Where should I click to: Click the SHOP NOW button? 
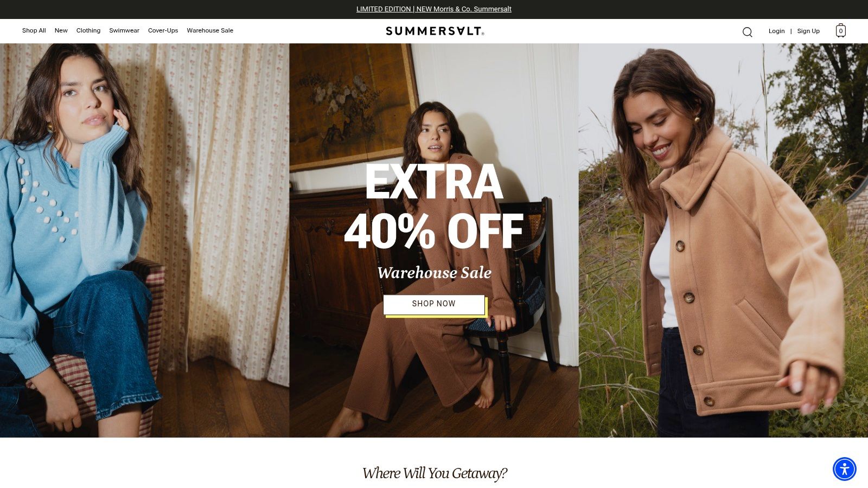(434, 304)
